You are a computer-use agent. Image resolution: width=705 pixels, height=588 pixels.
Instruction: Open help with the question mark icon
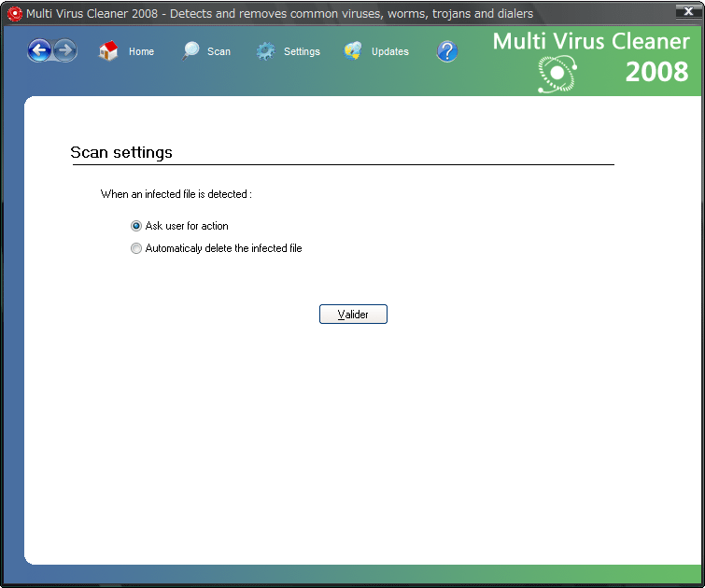point(447,51)
